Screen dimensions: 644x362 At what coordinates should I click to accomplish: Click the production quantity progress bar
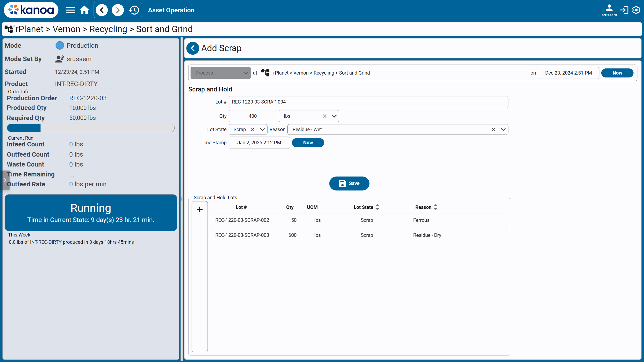(91, 128)
